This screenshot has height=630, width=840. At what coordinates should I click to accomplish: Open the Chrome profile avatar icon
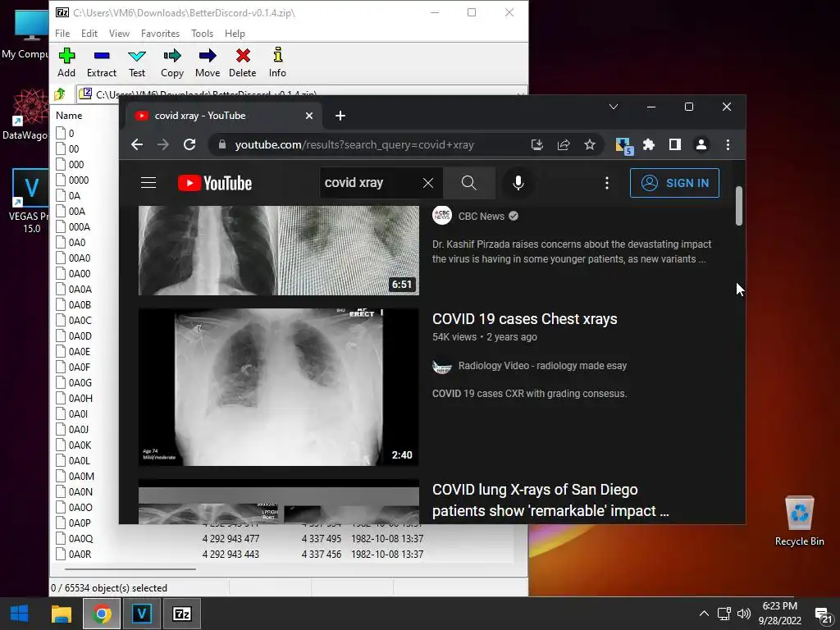click(x=701, y=144)
